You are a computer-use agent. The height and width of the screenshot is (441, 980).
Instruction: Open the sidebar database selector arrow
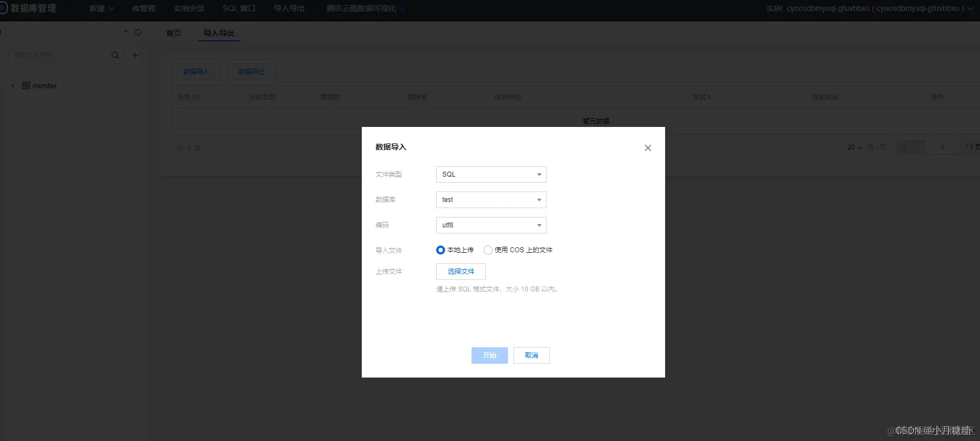click(126, 32)
